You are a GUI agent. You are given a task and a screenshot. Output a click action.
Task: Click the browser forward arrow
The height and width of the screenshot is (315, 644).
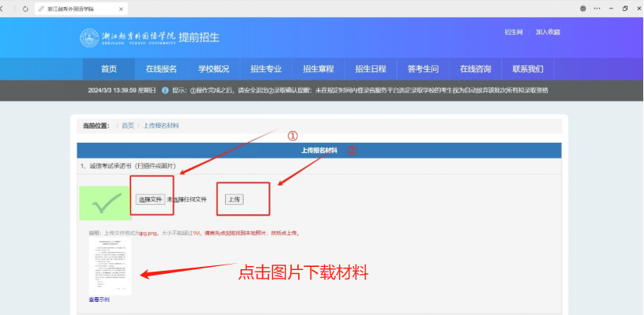coord(15,9)
